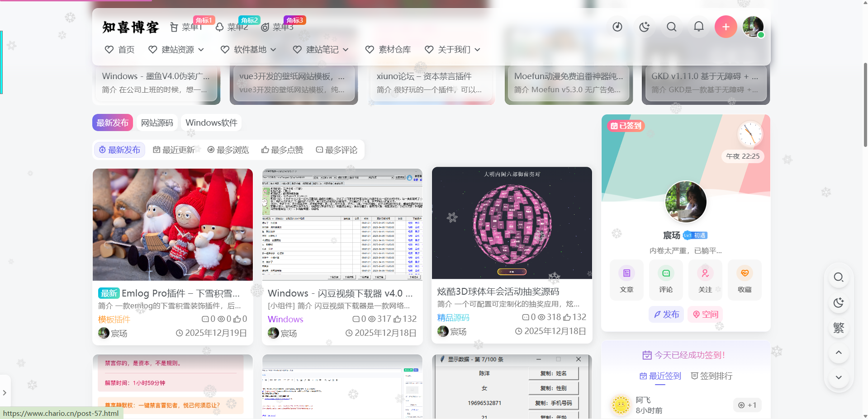Open the Emlog Pro plugin article thumbnail
Image resolution: width=868 pixels, height=419 pixels.
tap(172, 225)
